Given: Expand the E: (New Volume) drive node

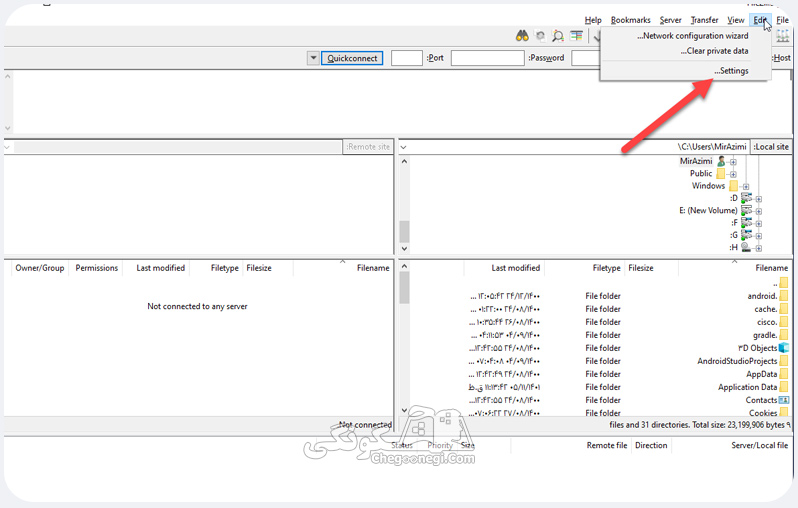Looking at the screenshot, I should (758, 211).
